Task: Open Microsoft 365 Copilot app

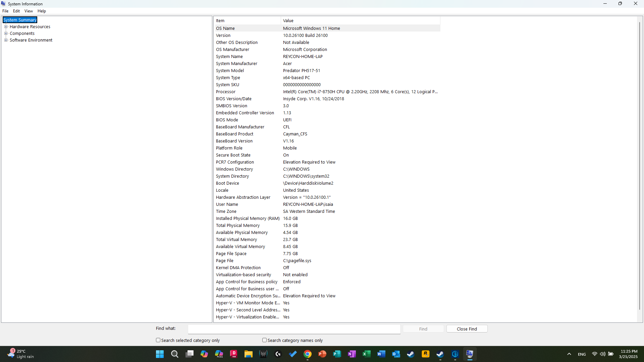Action: pyautogui.click(x=219, y=354)
